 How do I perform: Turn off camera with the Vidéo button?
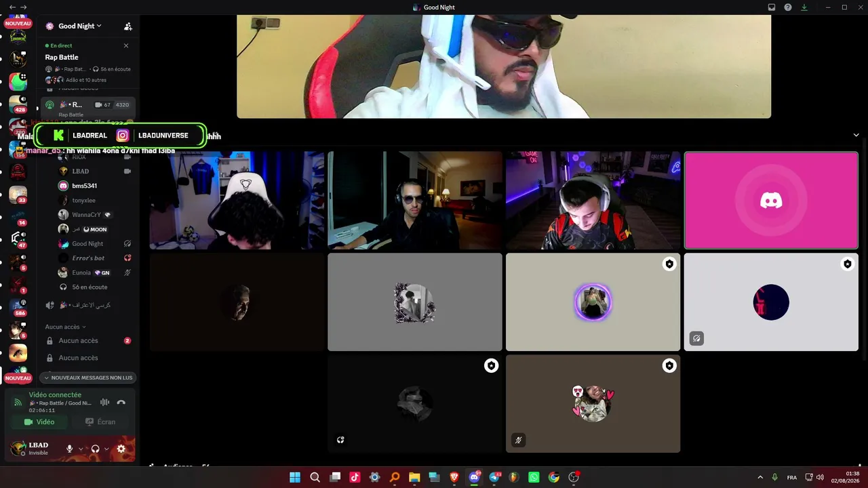tap(39, 422)
